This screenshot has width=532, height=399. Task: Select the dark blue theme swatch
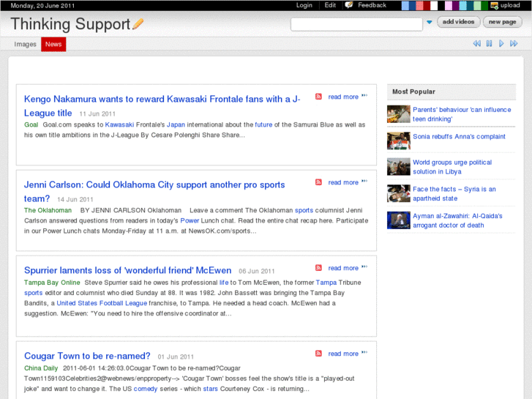(412, 5)
